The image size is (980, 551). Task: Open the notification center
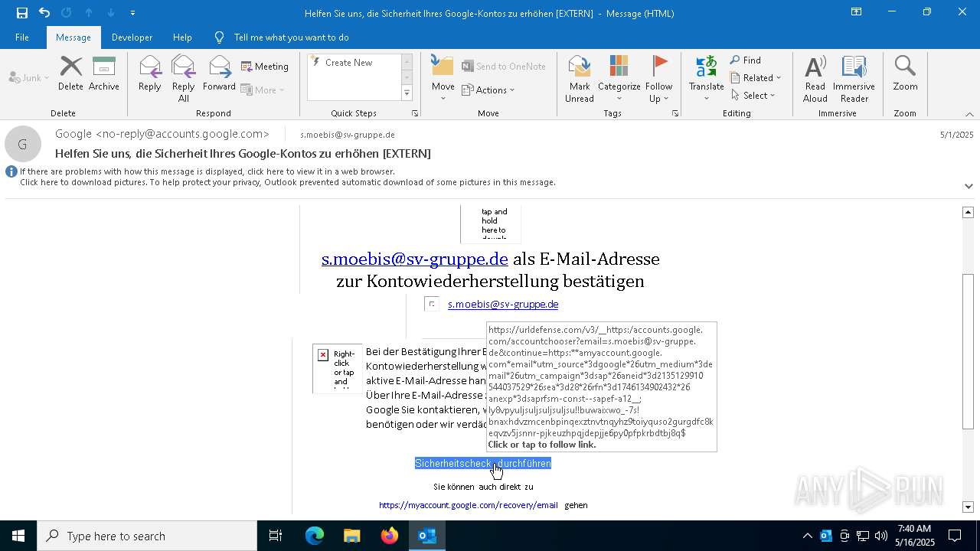pyautogui.click(x=955, y=536)
